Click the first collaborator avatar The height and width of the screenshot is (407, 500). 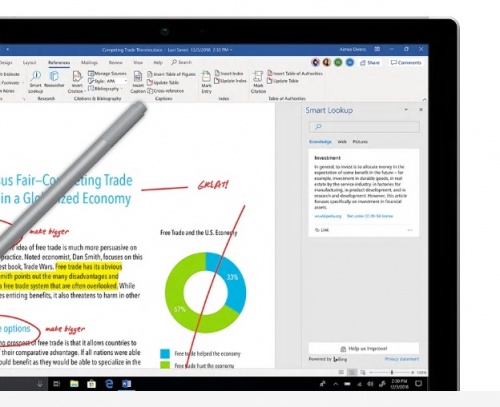pyautogui.click(x=315, y=62)
